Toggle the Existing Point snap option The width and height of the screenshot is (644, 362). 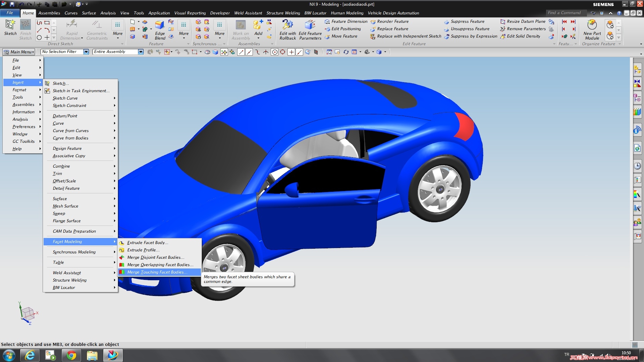coord(291,52)
